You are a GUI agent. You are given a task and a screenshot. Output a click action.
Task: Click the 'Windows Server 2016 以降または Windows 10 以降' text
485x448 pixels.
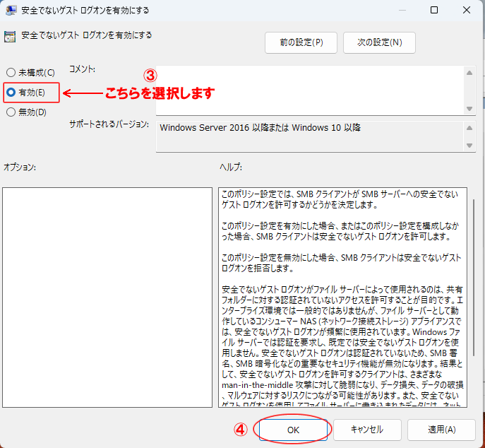pyautogui.click(x=260, y=128)
